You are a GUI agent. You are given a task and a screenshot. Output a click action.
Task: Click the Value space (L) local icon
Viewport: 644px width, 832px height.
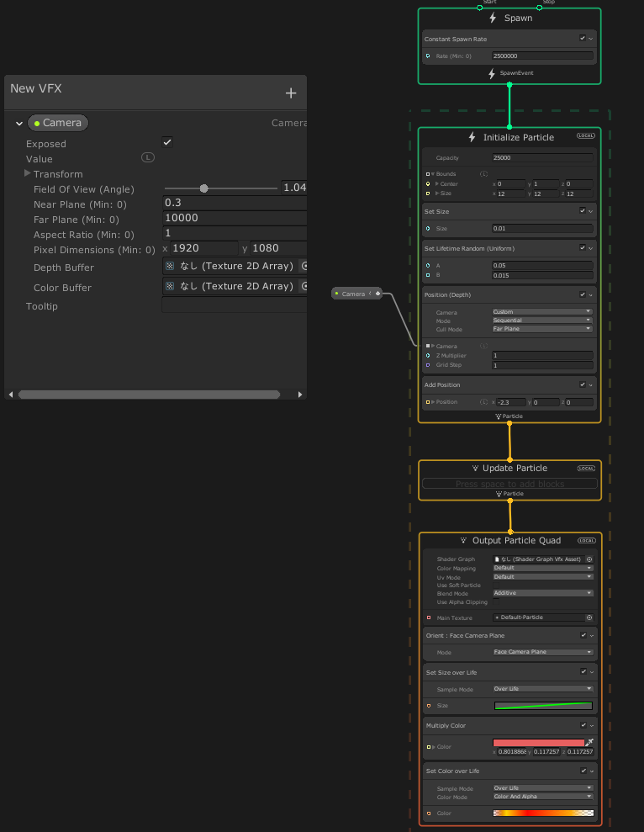point(147,157)
